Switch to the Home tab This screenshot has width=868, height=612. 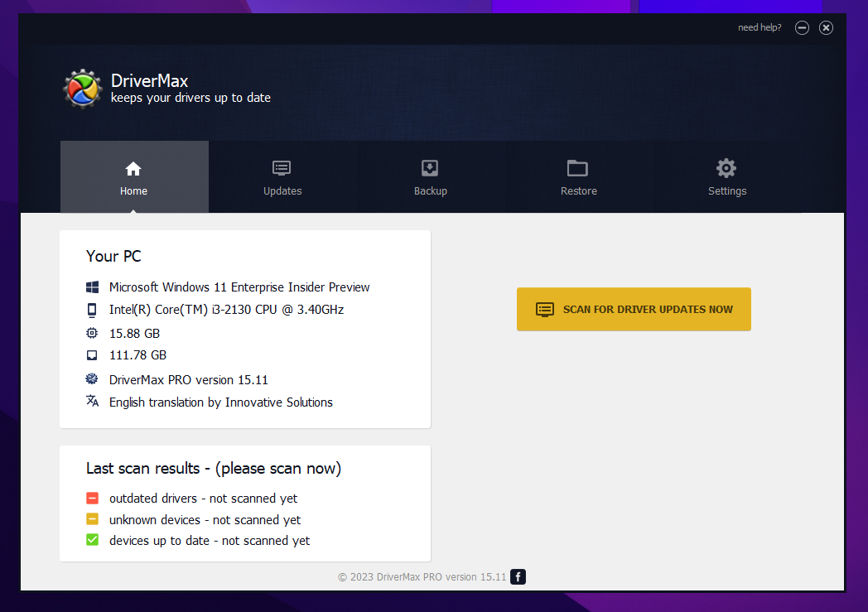(134, 177)
